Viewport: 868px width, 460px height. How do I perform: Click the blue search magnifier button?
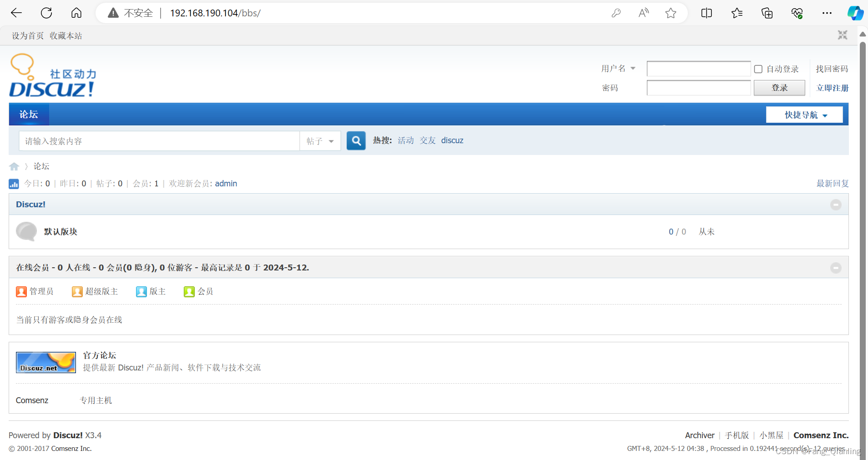pos(356,140)
